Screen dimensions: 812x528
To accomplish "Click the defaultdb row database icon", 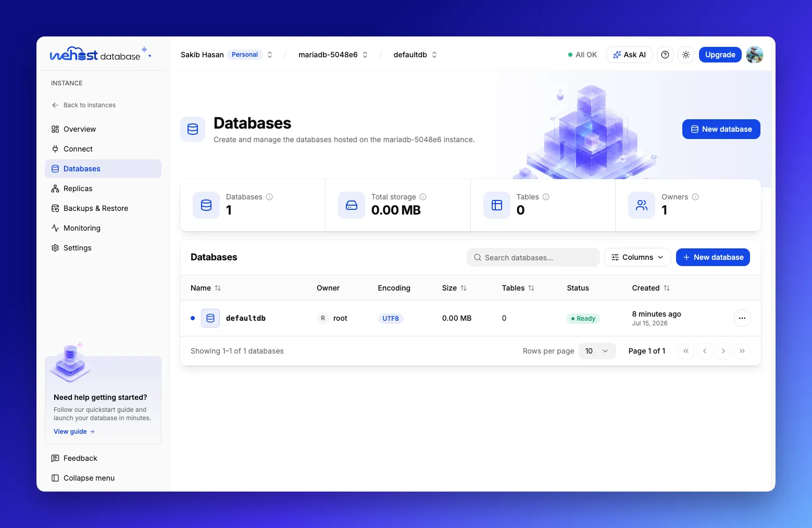I will click(x=210, y=318).
